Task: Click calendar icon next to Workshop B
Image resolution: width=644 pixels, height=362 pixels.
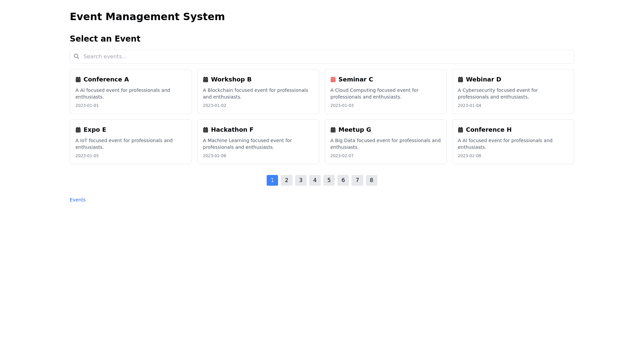Action: [206, 79]
